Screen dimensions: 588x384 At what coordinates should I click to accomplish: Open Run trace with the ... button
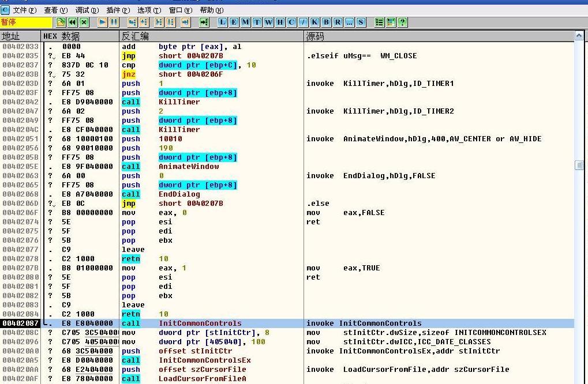click(x=350, y=22)
